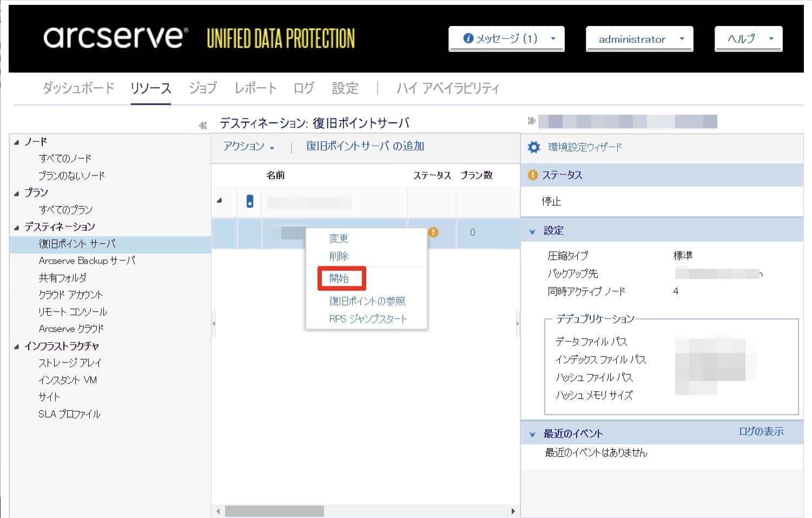Image resolution: width=812 pixels, height=518 pixels.
Task: Open the ログの表示 link
Action: 761,431
